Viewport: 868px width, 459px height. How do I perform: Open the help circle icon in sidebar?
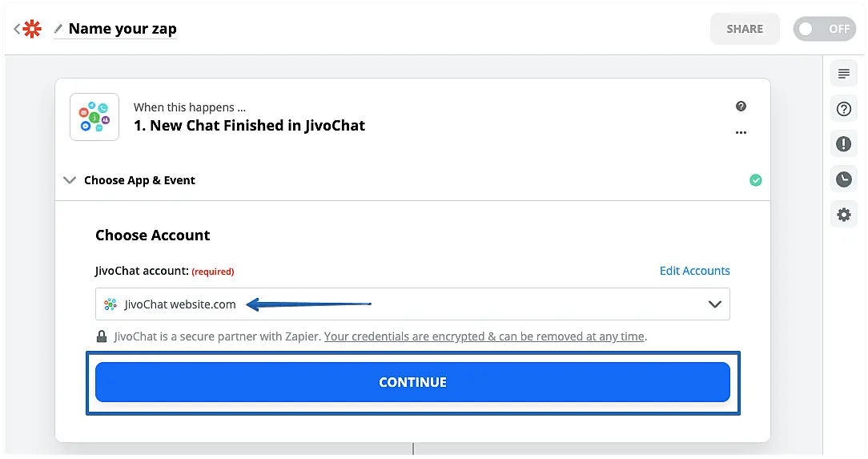(x=843, y=110)
